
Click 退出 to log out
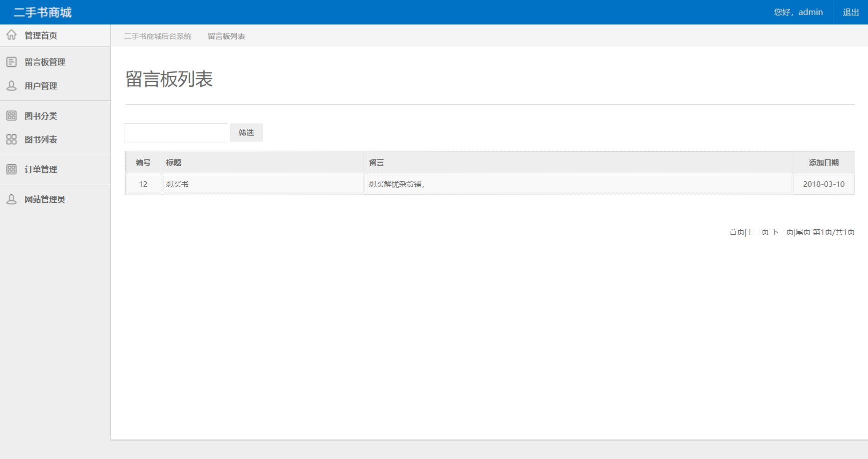tap(851, 12)
